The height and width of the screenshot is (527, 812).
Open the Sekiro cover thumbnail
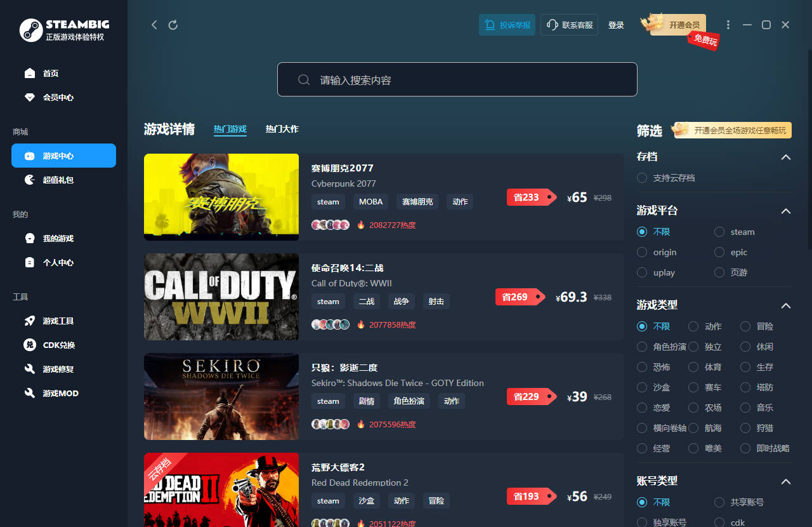[221, 396]
